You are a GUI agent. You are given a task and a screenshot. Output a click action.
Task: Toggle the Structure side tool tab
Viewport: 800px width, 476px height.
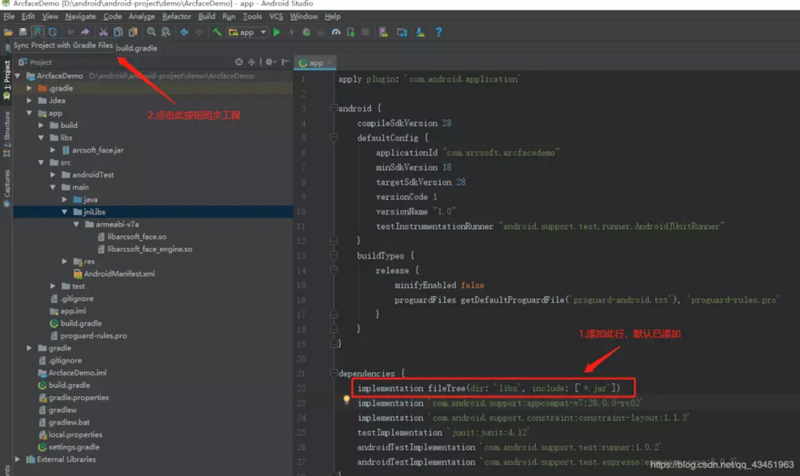pos(7,134)
